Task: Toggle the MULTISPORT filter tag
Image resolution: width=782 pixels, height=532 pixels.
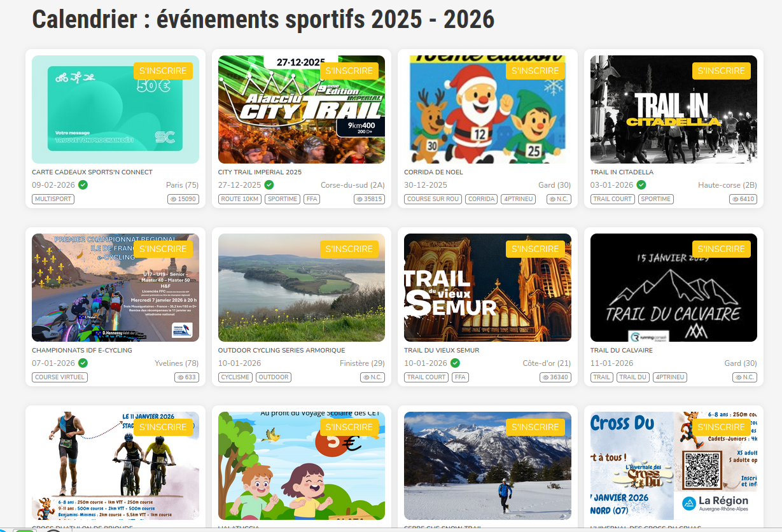Action: pos(52,199)
